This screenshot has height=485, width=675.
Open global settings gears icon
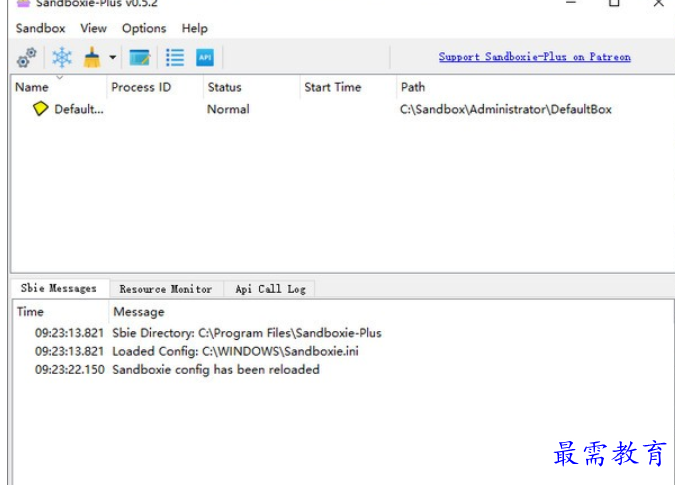pos(27,58)
